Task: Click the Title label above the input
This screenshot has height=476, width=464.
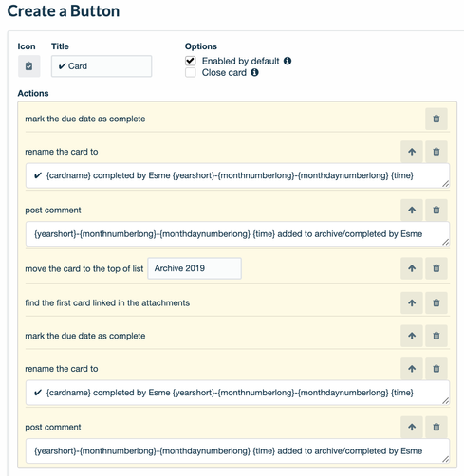Action: click(60, 46)
